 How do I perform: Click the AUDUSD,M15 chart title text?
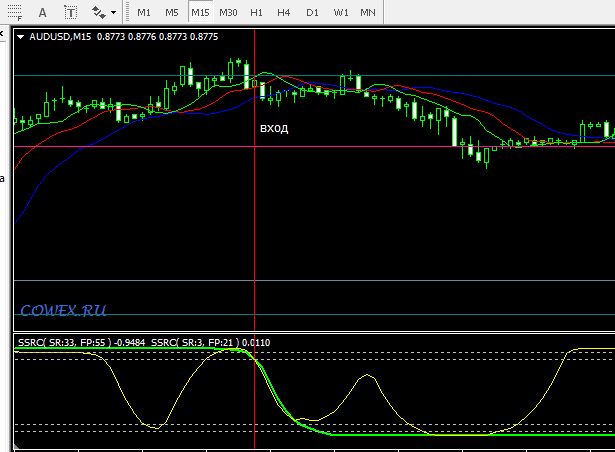pyautogui.click(x=60, y=36)
